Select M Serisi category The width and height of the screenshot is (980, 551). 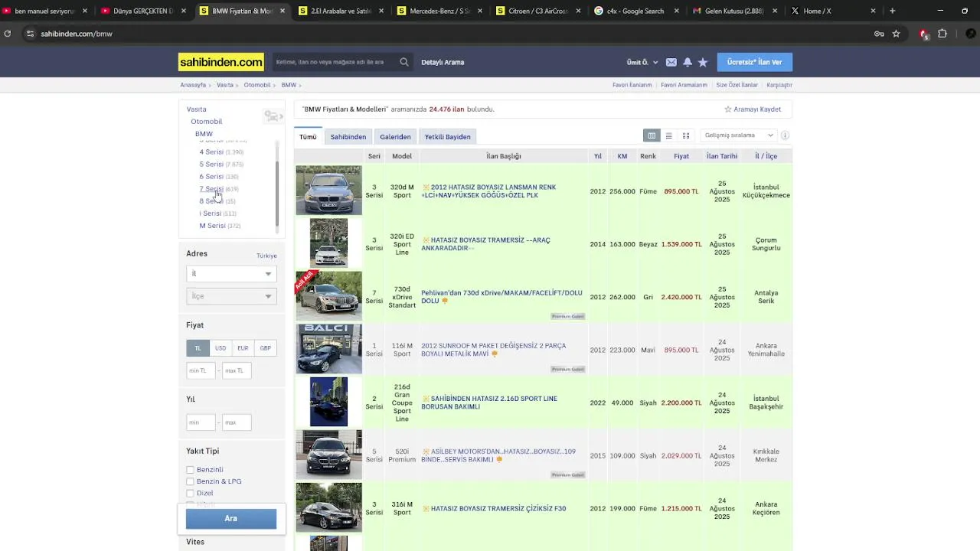pyautogui.click(x=212, y=226)
